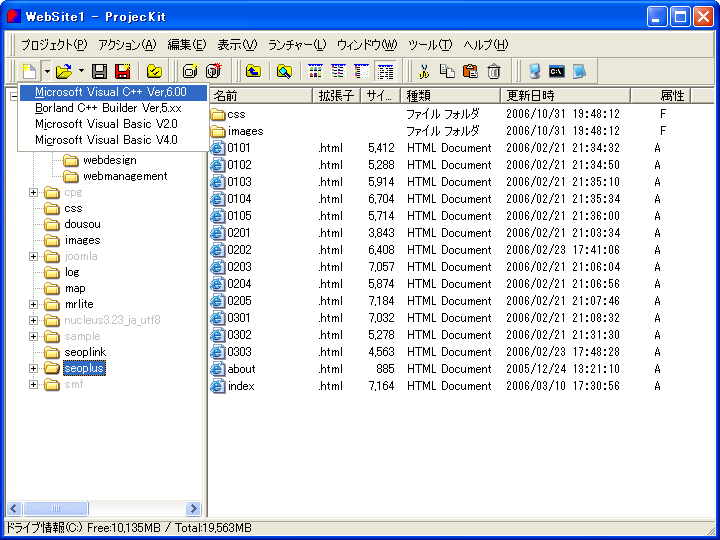Open the 表示(V) menu
The height and width of the screenshot is (540, 720).
click(x=237, y=45)
